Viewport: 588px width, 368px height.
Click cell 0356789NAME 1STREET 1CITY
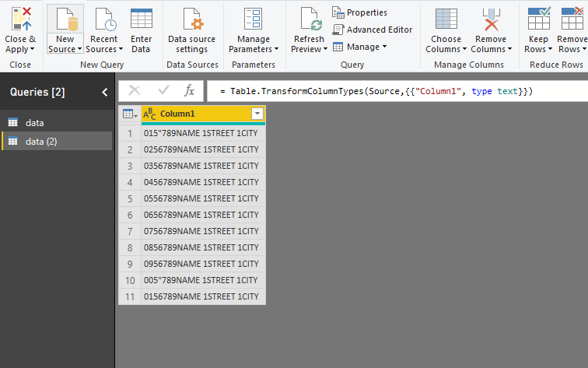pyautogui.click(x=203, y=166)
